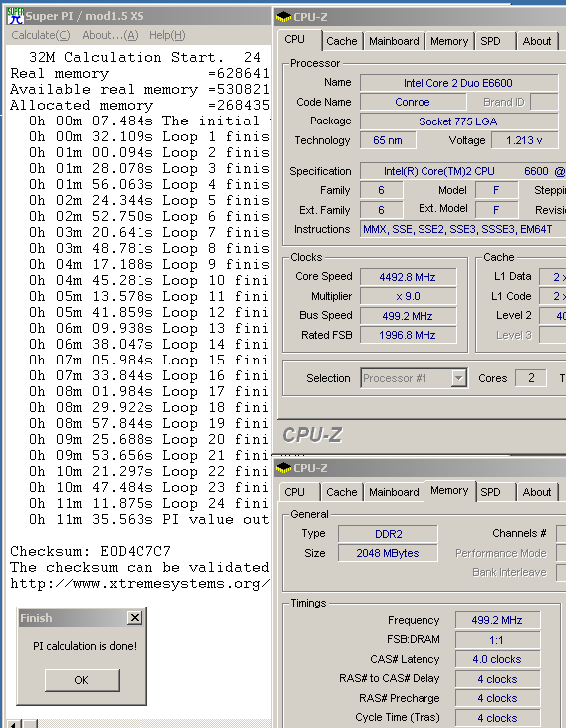Click the Cycle Time (Tras) value
The image size is (566, 728).
(x=497, y=718)
